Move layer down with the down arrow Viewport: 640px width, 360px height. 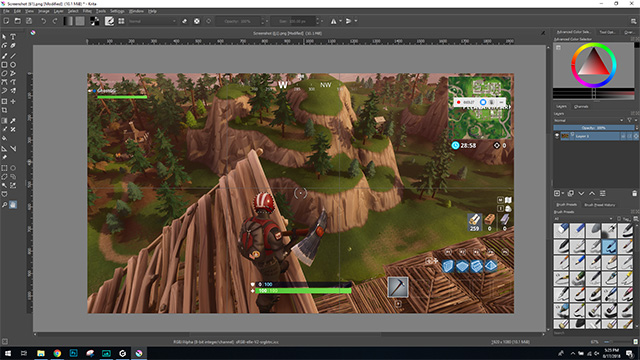click(x=581, y=193)
